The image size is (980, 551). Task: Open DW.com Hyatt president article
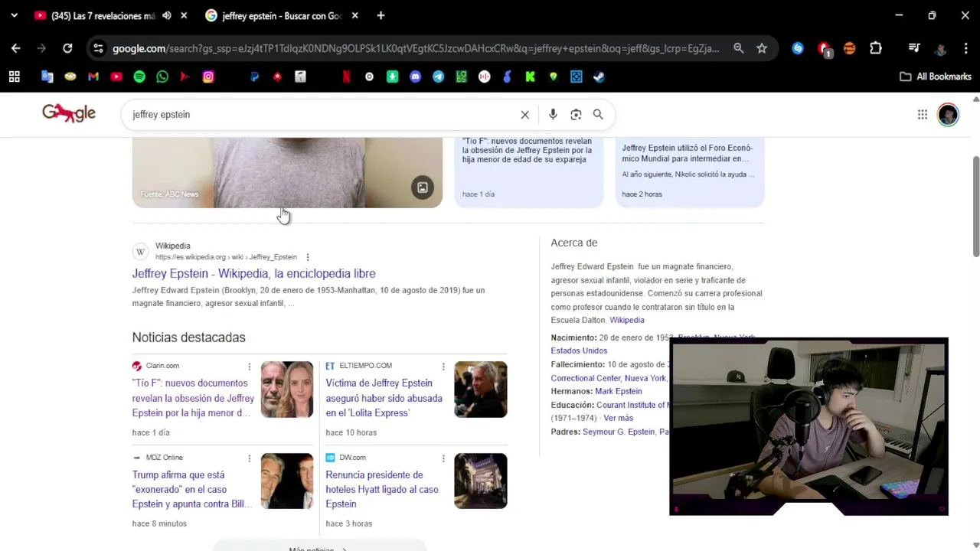point(382,489)
